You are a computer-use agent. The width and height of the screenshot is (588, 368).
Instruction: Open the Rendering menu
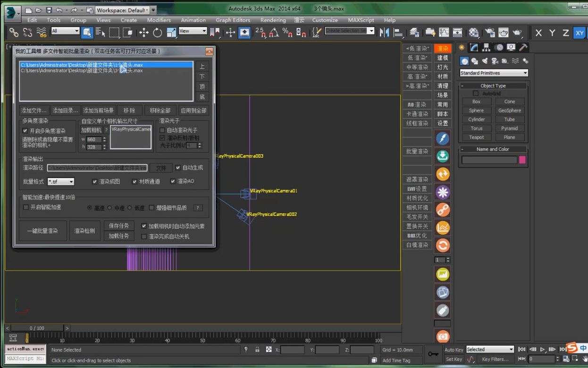273,20
